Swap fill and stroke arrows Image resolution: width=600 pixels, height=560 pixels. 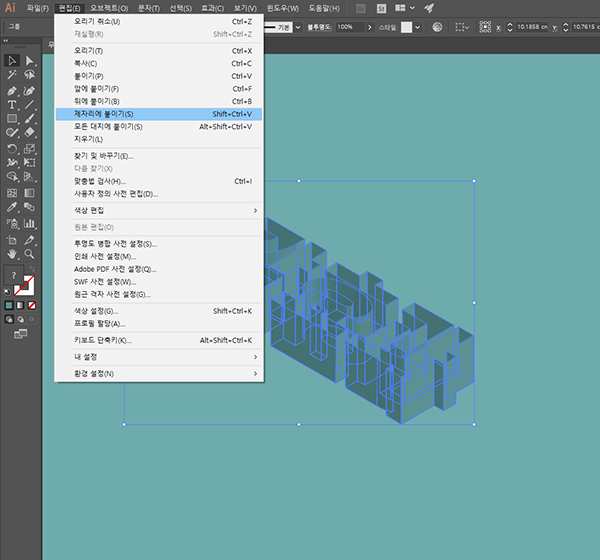[x=32, y=269]
